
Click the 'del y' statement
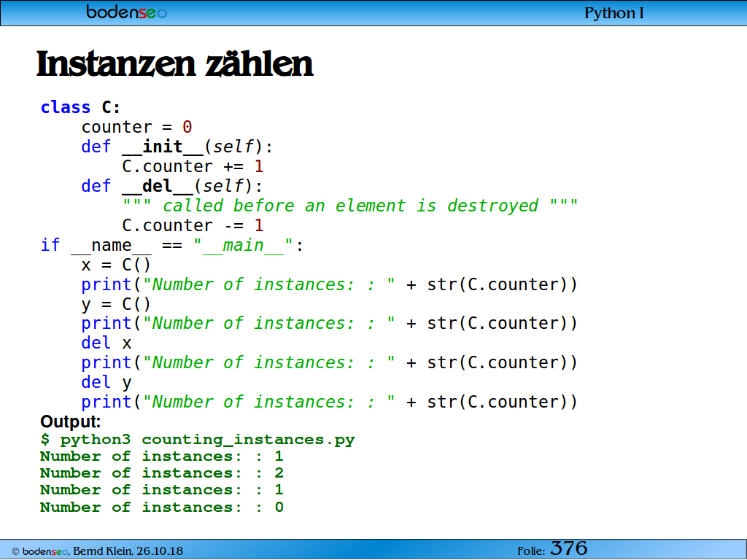(107, 382)
